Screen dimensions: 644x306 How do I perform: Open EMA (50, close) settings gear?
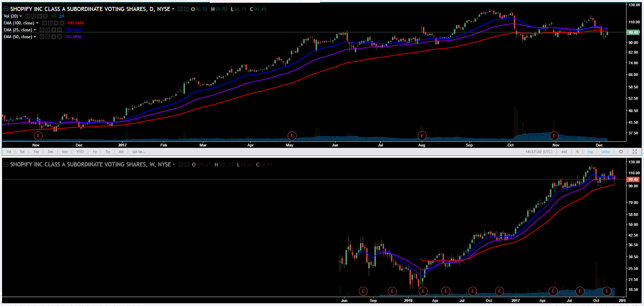pos(48,37)
